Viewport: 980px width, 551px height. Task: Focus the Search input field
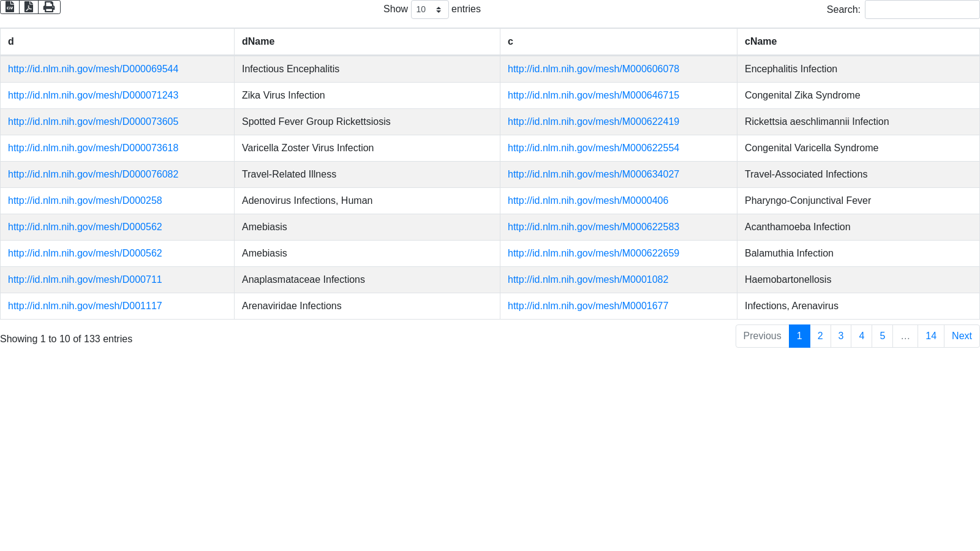pyautogui.click(x=921, y=10)
